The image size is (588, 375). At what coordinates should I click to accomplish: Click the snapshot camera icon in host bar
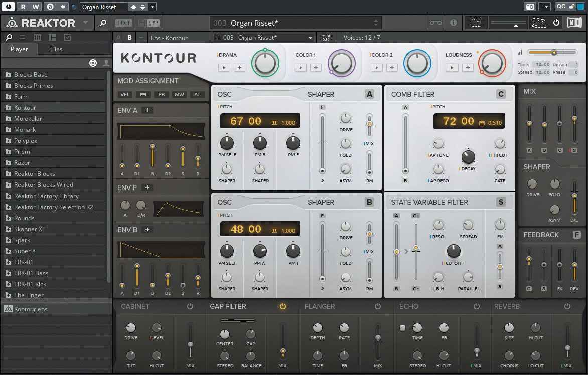pyautogui.click(x=530, y=7)
